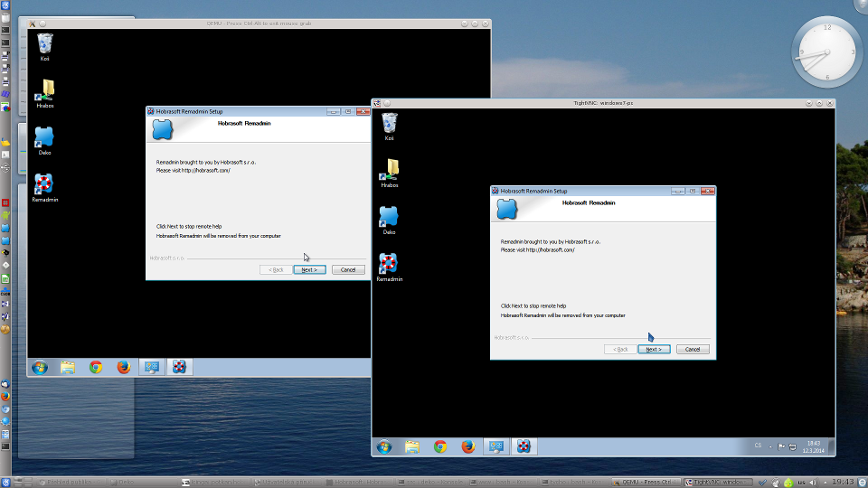Switch to QEMU task in bottom panel
Screen dimensions: 868x488
point(646,483)
